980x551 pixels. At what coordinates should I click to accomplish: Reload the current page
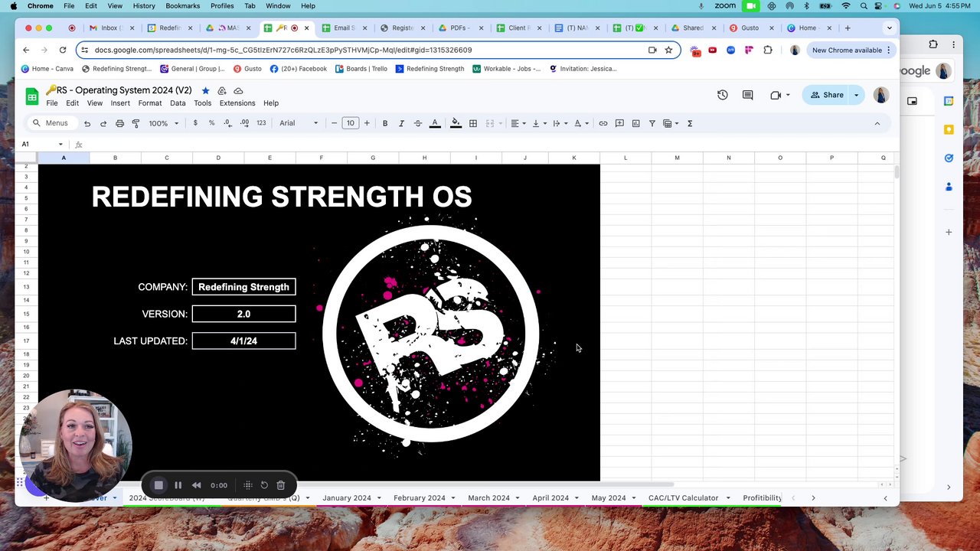(63, 50)
